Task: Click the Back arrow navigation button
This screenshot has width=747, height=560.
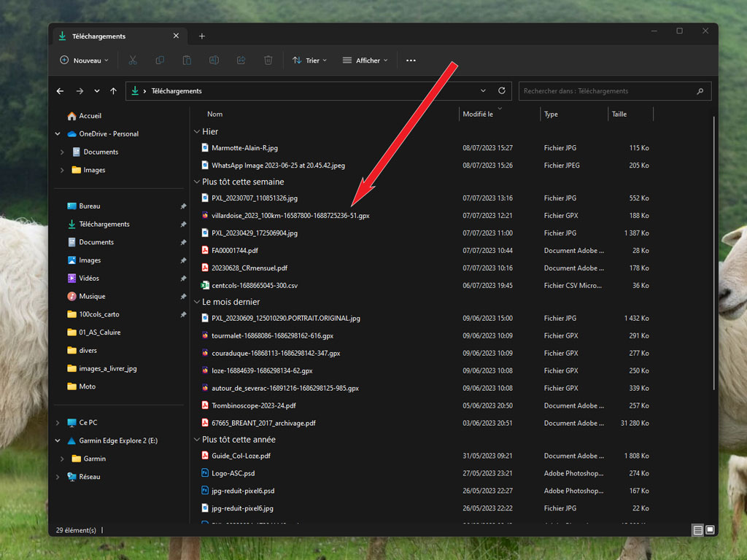Action: click(x=61, y=91)
